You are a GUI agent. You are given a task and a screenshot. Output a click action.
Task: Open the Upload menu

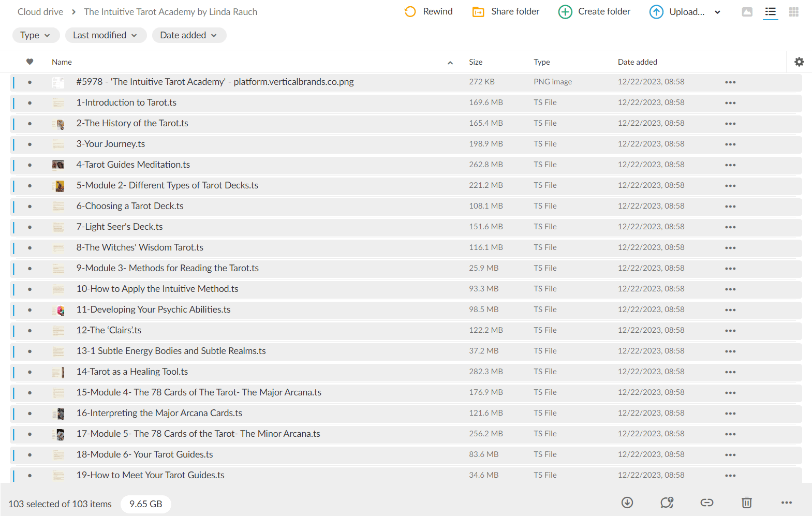[685, 11]
